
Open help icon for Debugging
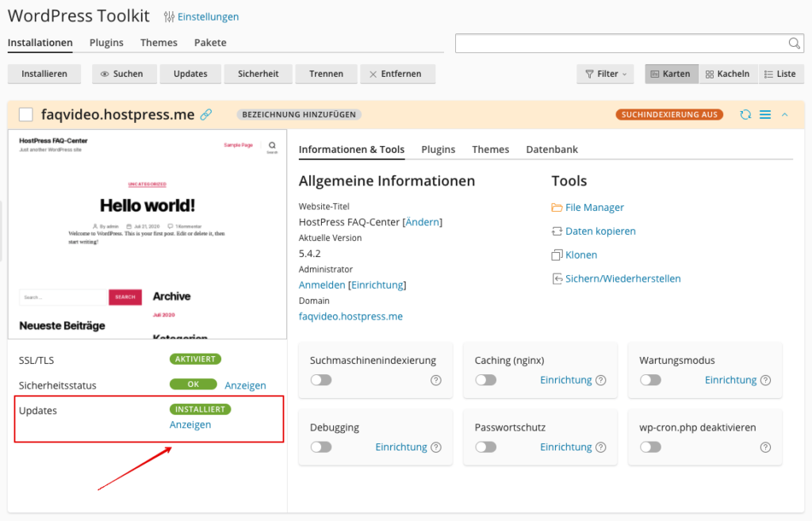click(x=436, y=447)
